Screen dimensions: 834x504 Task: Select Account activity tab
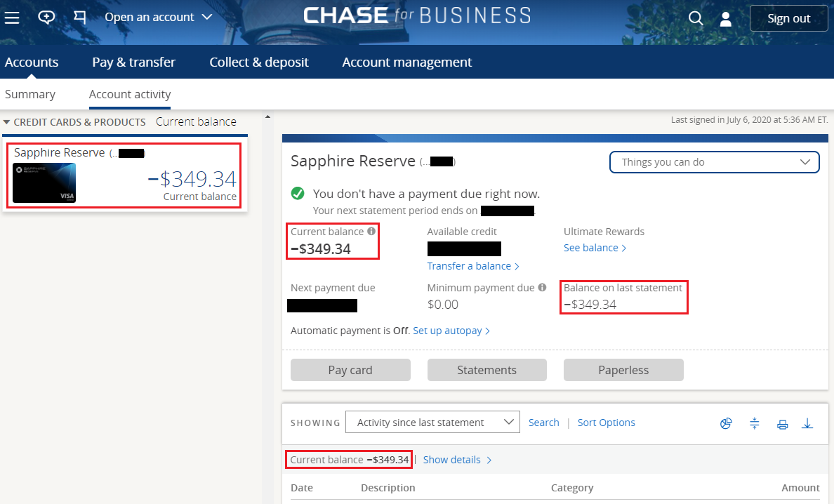pyautogui.click(x=130, y=94)
